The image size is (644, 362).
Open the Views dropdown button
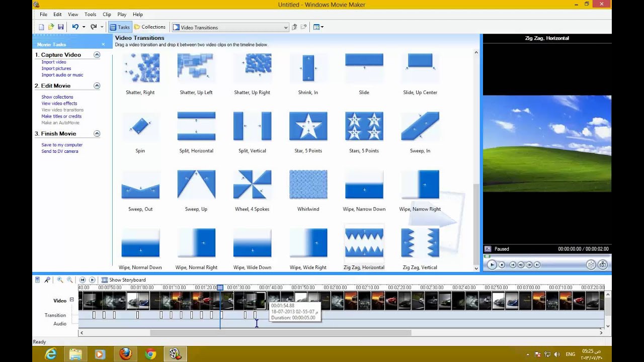click(x=318, y=27)
